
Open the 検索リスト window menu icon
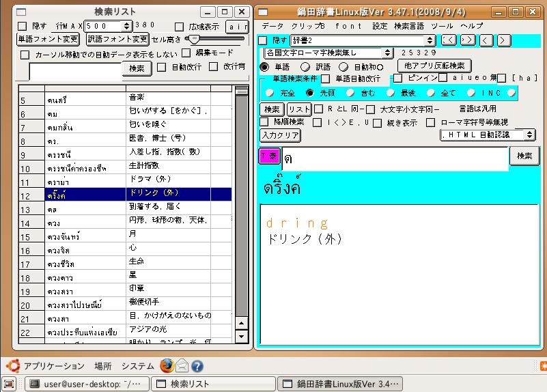click(x=21, y=12)
